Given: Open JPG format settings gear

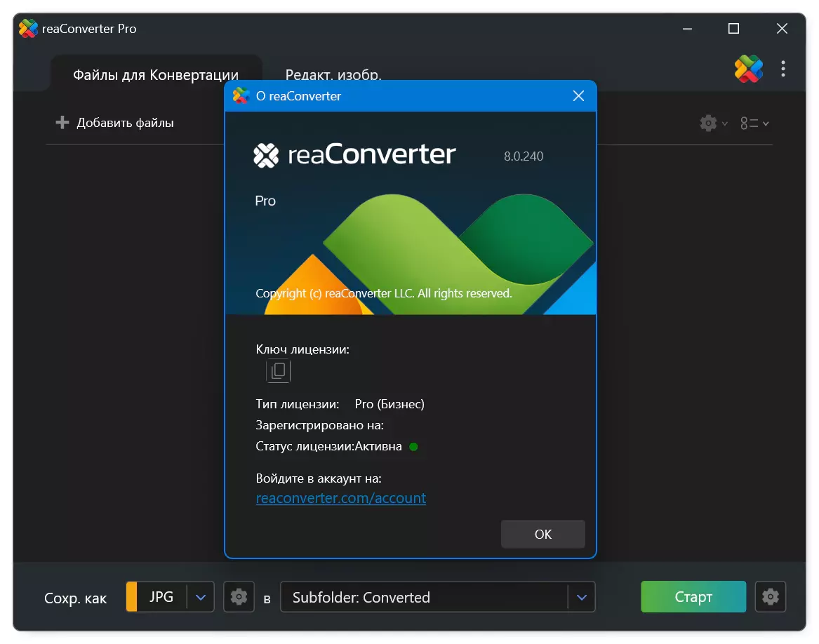Looking at the screenshot, I should tap(239, 596).
